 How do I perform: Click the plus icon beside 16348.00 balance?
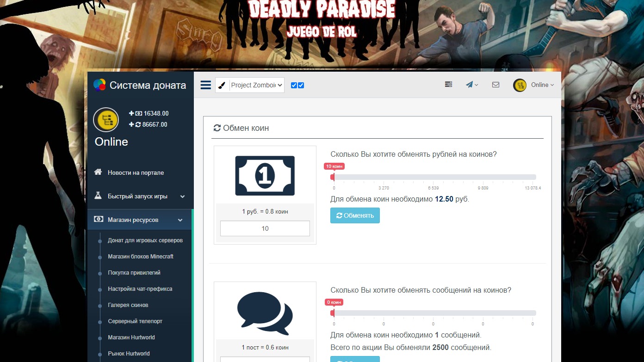tap(131, 113)
